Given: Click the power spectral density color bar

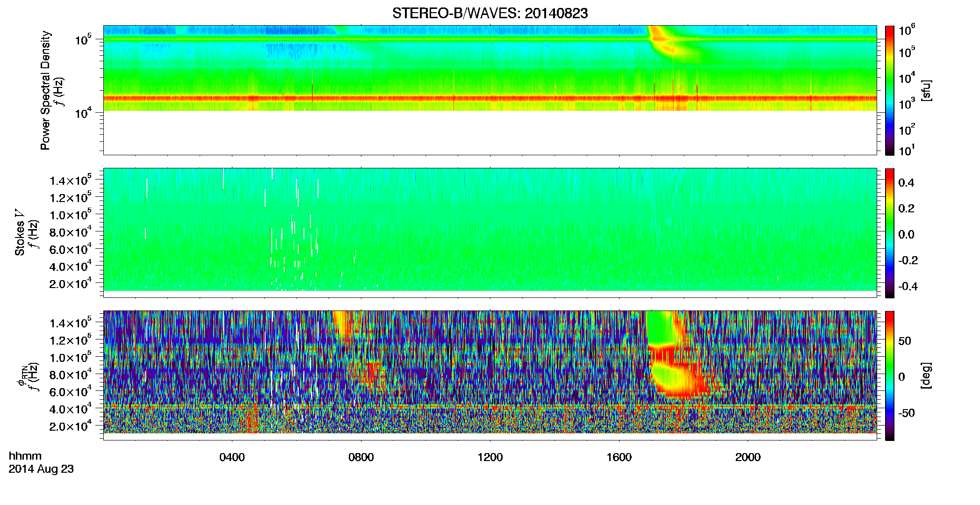Looking at the screenshot, I should pyautogui.click(x=890, y=90).
